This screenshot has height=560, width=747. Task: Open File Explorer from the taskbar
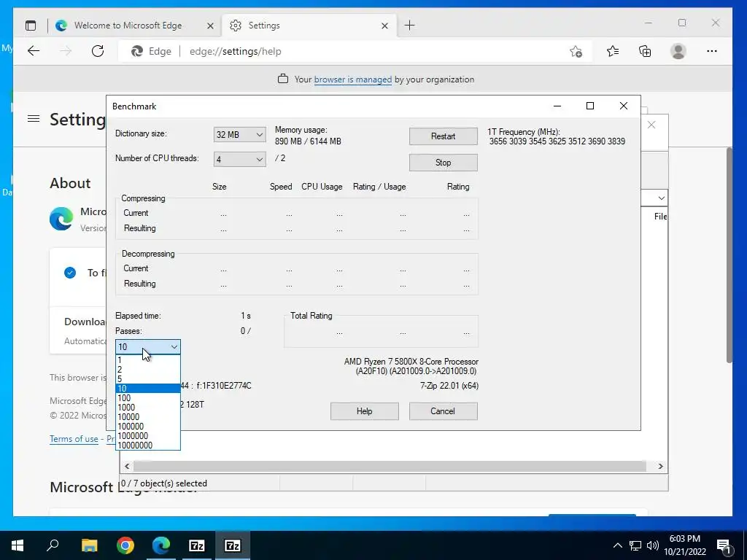[89, 545]
